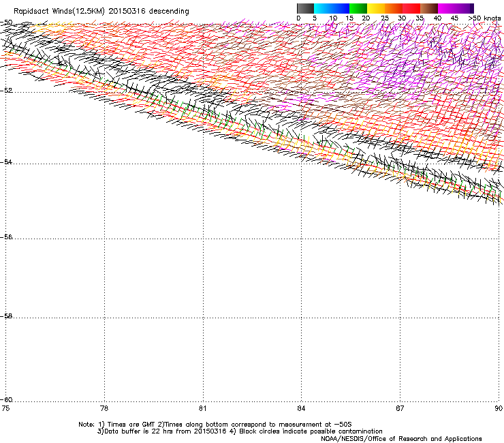Screen dimensions: 504x443
Task: Click the note line '3)Data buffer is 22 hrs'
Action: pos(240,431)
